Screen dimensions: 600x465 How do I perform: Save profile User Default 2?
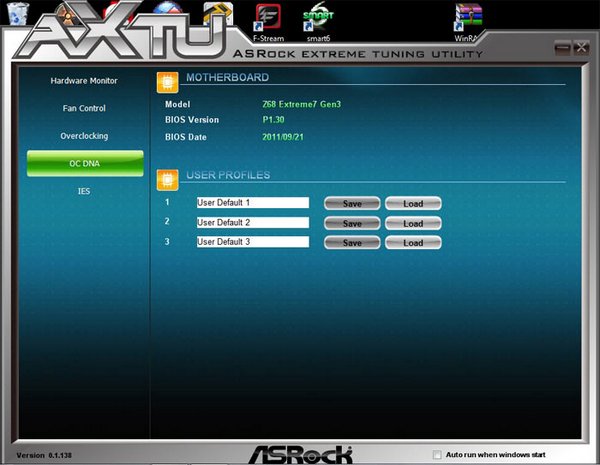(352, 223)
